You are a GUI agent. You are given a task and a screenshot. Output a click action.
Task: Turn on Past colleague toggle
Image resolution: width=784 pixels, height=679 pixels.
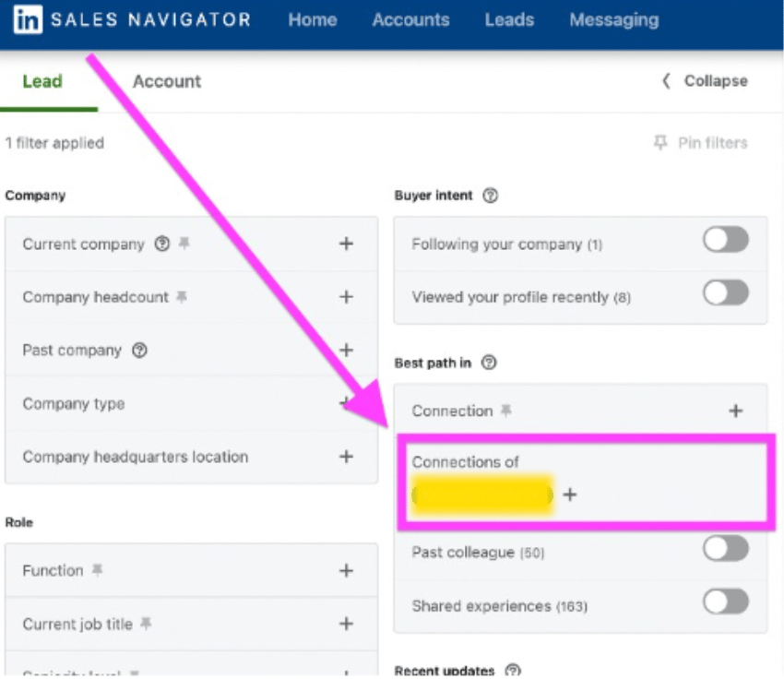point(725,550)
